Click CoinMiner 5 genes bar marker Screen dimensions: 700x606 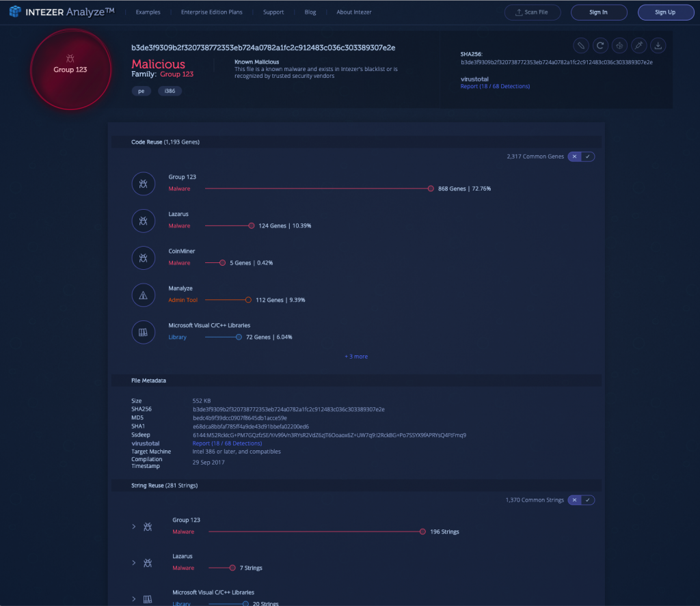coord(222,263)
